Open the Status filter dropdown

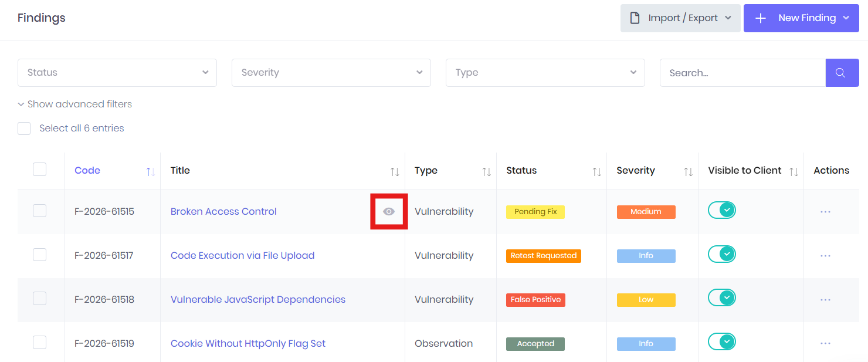(117, 73)
